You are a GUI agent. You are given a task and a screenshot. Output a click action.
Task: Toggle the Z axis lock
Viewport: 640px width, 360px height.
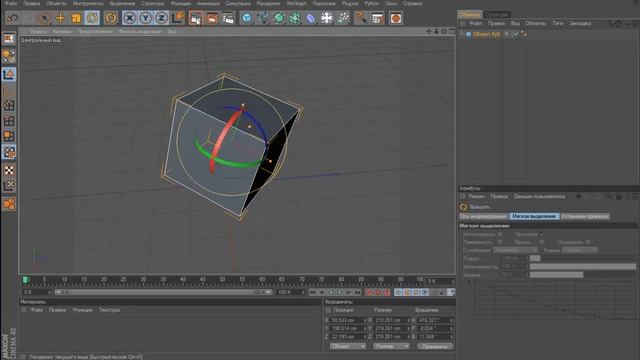(162, 18)
